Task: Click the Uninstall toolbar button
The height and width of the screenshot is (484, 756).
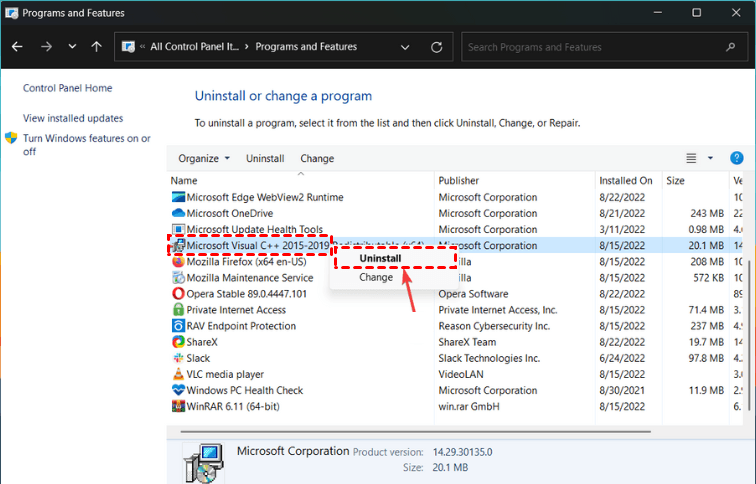Action: 265,158
